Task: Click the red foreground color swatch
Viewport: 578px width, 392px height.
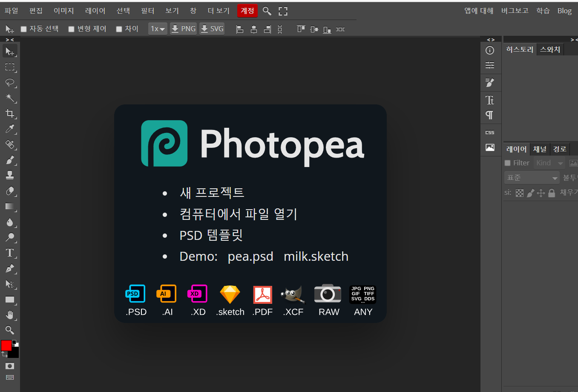Action: coord(6,346)
